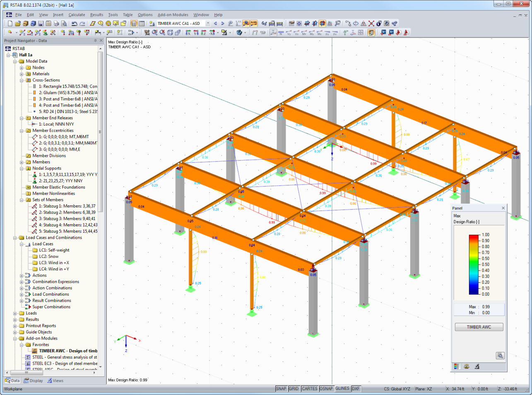Show My bending moment results icon
Screen dimensions: 532x395
312,32
